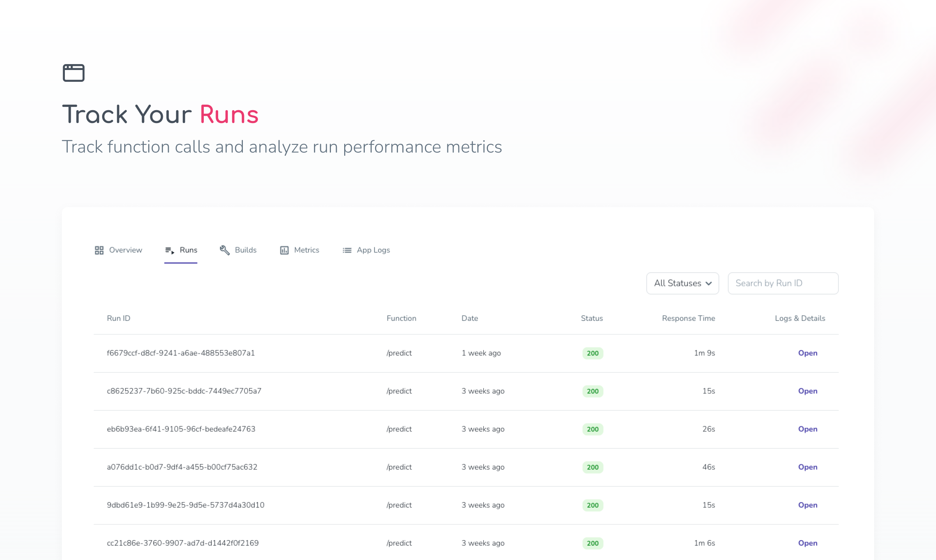
Task: Focus the Search by Run ID field
Action: pyautogui.click(x=783, y=283)
